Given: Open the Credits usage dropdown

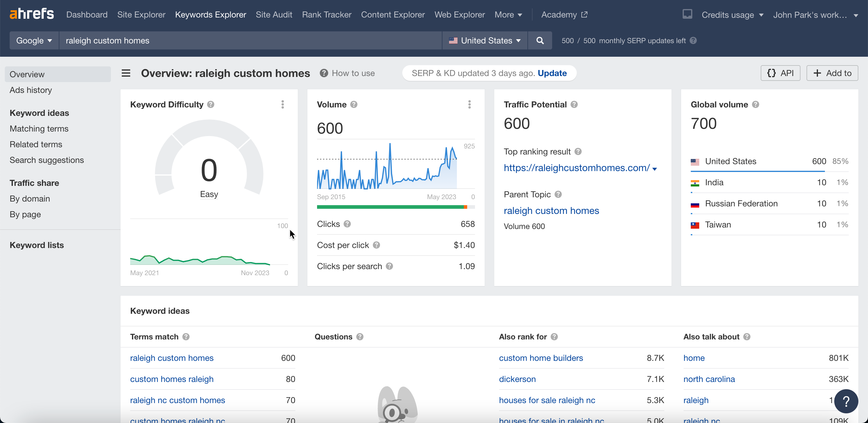Looking at the screenshot, I should [x=732, y=15].
